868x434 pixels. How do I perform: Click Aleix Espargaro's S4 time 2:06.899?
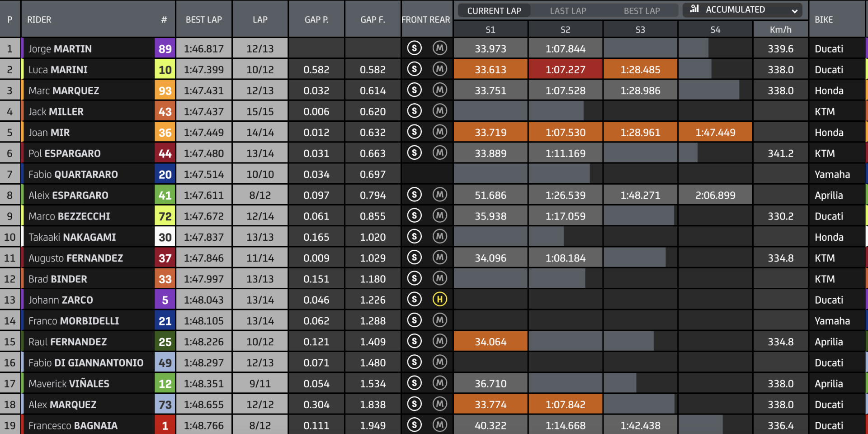pyautogui.click(x=715, y=195)
